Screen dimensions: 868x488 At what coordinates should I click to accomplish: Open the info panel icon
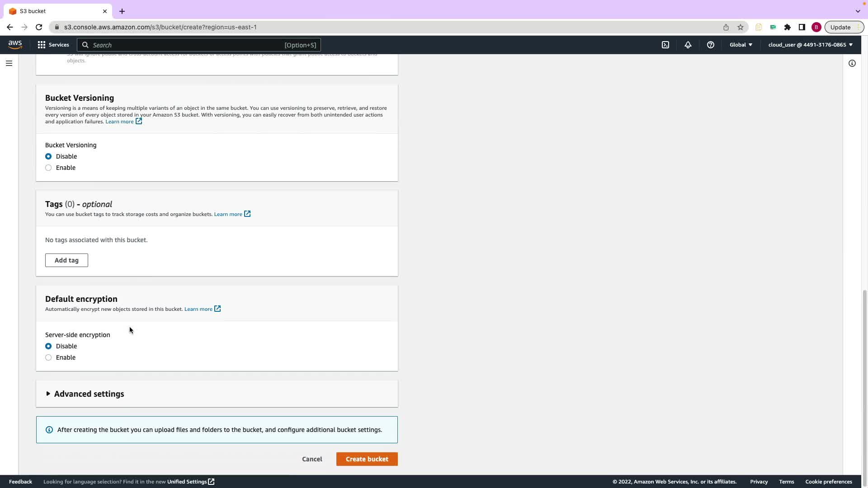tap(852, 63)
